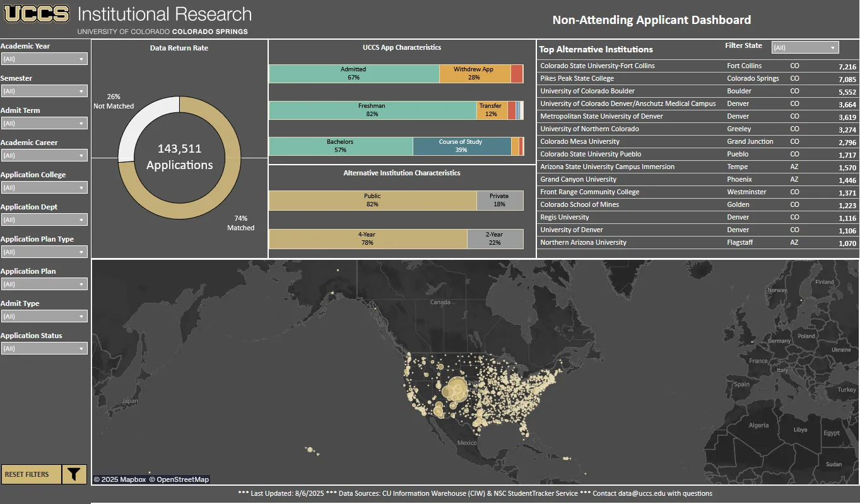Select the Admitted 67% bar segment

354,74
